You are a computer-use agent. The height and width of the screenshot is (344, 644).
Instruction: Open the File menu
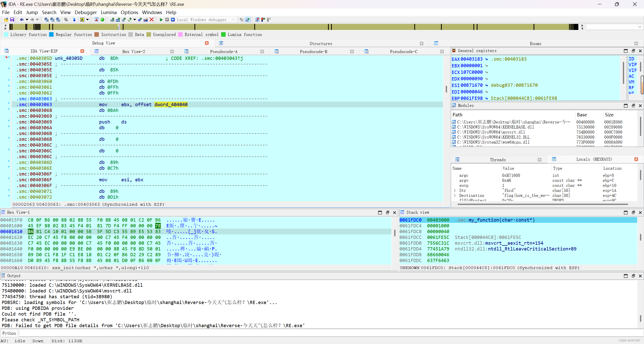(6, 12)
